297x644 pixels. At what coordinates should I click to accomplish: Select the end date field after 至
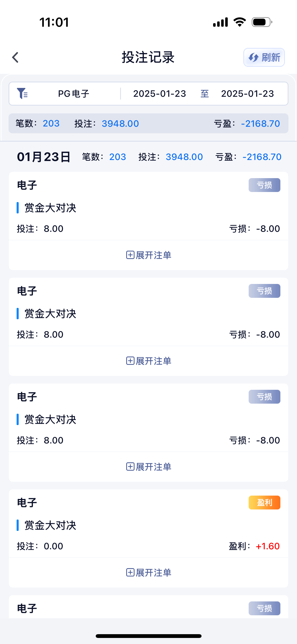click(x=247, y=94)
